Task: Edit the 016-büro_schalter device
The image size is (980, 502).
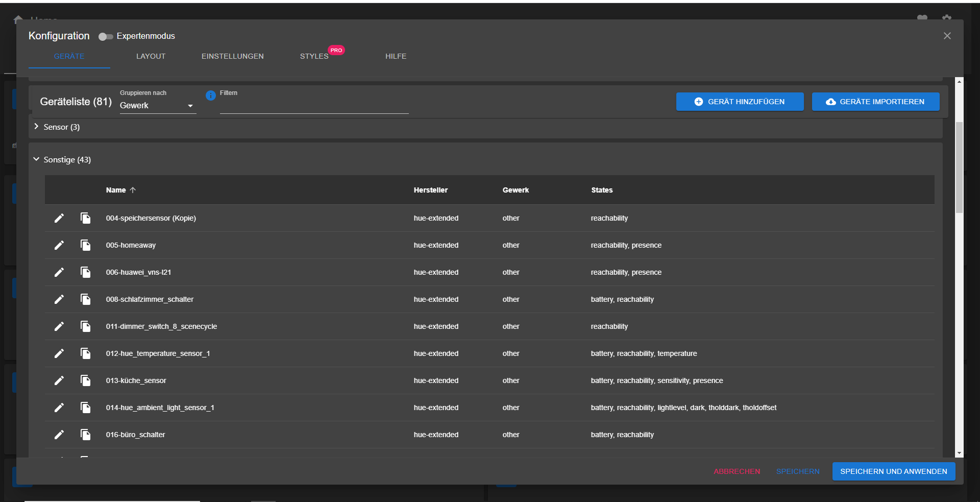Action: (59, 435)
